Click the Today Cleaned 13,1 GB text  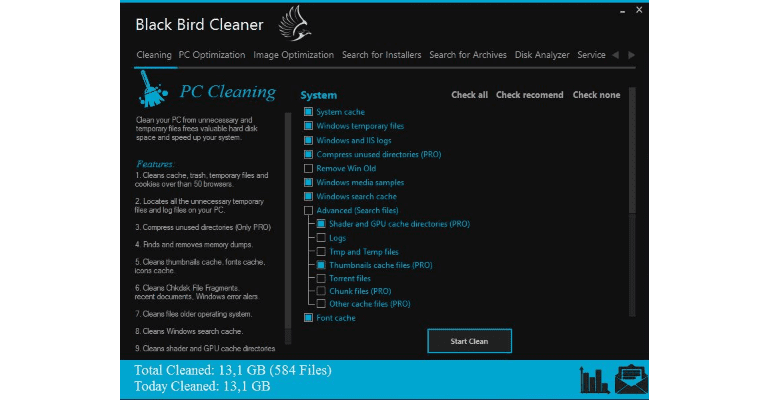click(x=202, y=386)
